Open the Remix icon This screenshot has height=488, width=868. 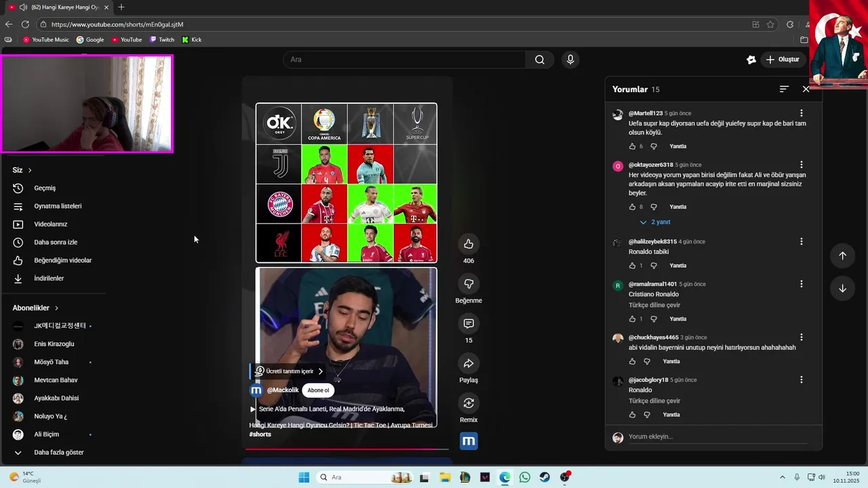(469, 403)
